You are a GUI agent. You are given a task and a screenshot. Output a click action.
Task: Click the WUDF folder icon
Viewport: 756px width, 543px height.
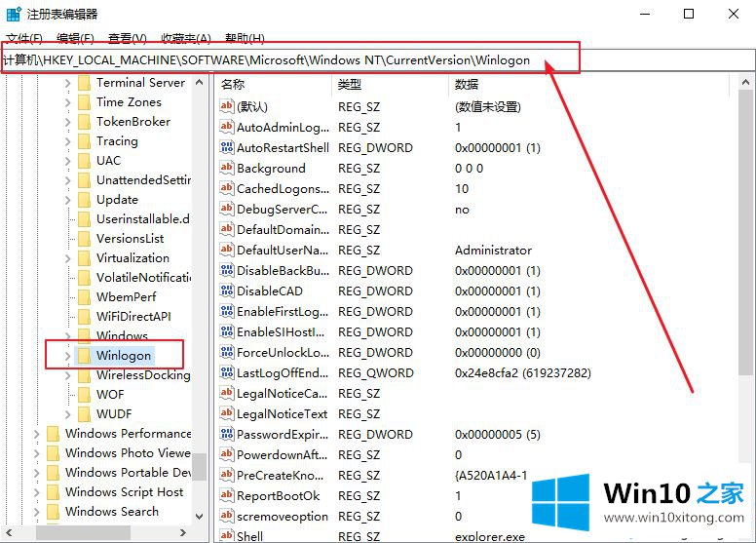85,413
